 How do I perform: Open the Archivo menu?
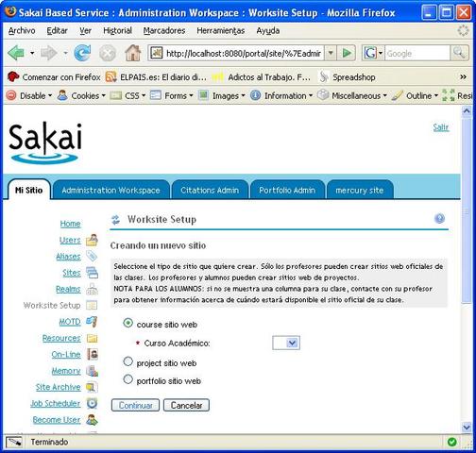pos(22,30)
